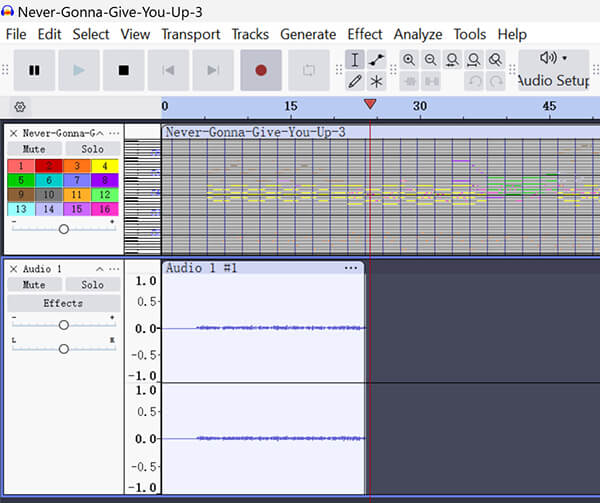
Task: Skip to end of project
Action: pyautogui.click(x=213, y=70)
